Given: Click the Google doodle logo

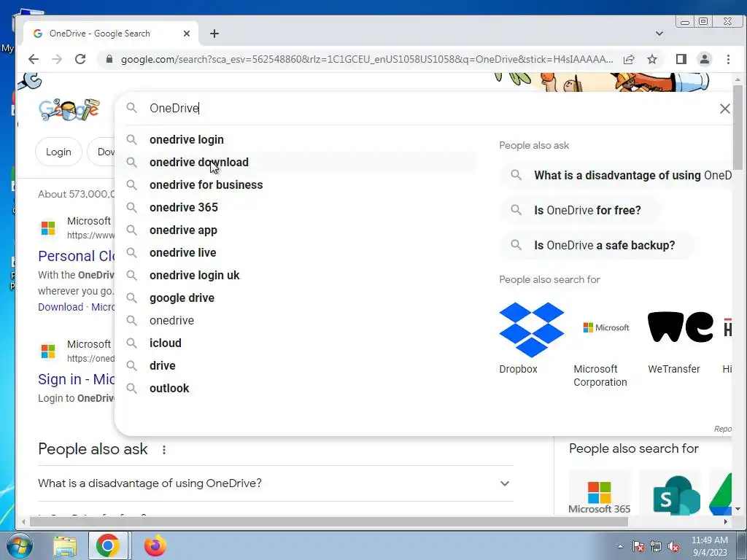Looking at the screenshot, I should tap(69, 109).
